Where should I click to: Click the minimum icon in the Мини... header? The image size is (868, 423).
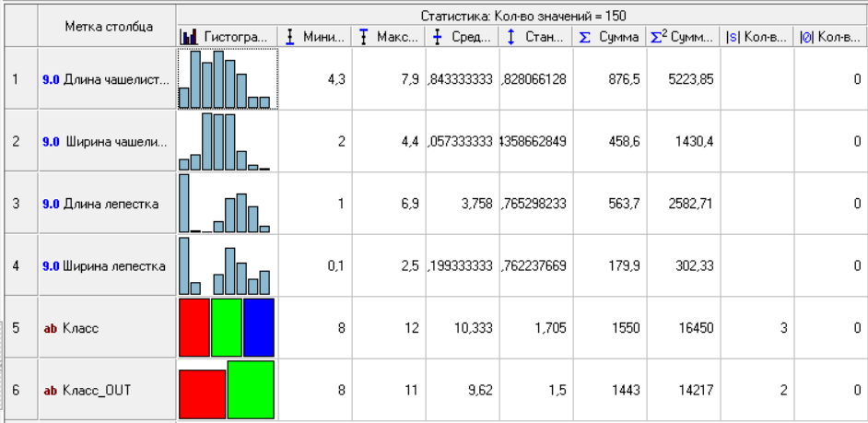click(x=289, y=37)
